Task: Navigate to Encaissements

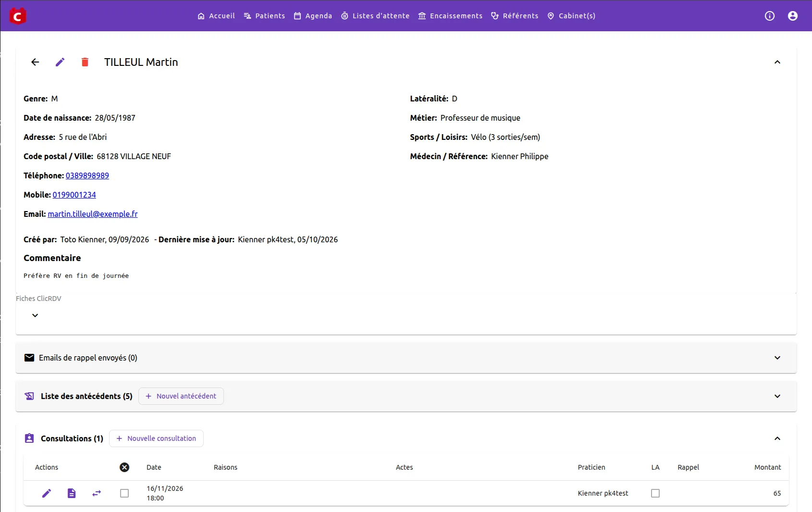Action: 450,16
